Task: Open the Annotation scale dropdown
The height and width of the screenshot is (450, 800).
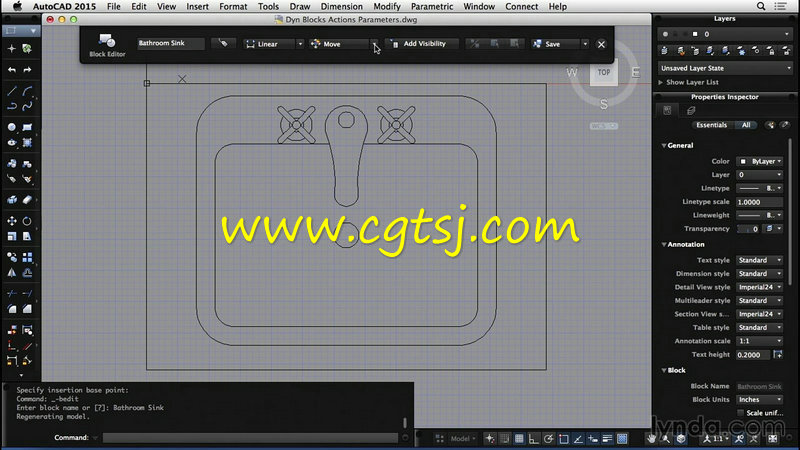Action: click(759, 341)
